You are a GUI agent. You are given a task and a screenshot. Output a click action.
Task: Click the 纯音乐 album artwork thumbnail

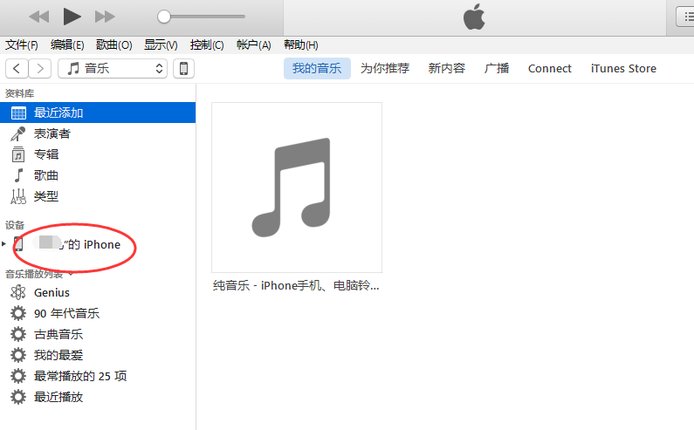[x=297, y=187]
